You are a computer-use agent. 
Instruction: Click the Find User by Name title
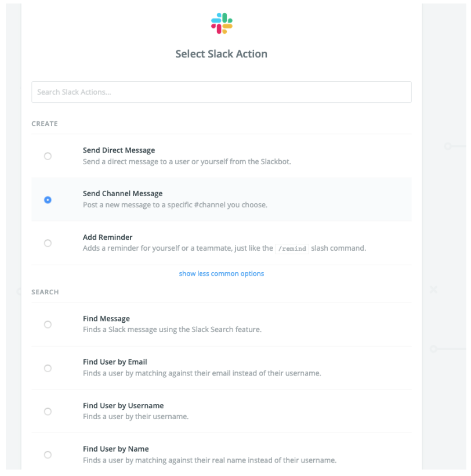coord(116,449)
